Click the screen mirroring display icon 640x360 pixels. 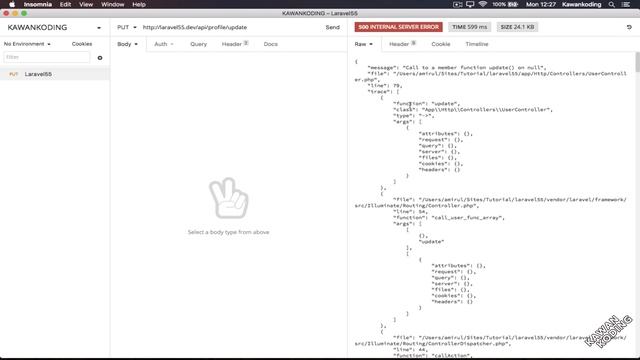pyautogui.click(x=470, y=4)
